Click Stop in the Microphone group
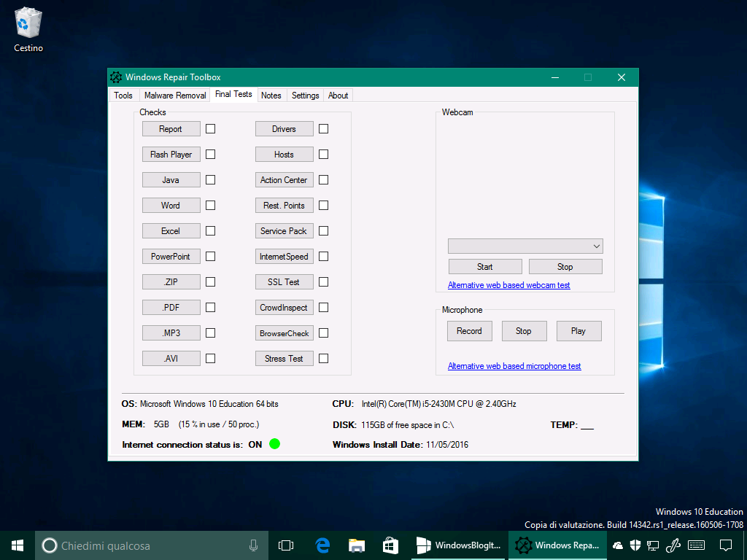The width and height of the screenshot is (747, 560). [524, 331]
